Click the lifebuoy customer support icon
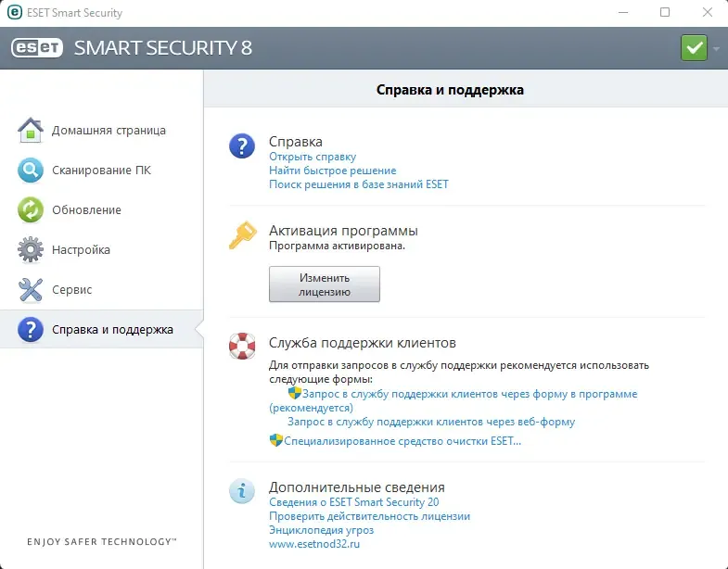Viewport: 728px width, 569px height. tap(241, 348)
